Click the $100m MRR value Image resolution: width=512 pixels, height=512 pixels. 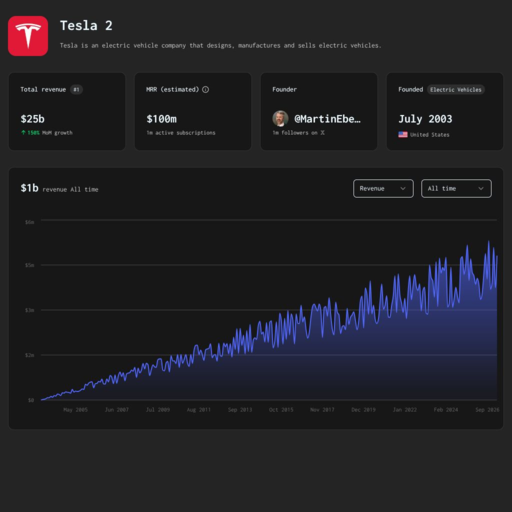pos(162,119)
